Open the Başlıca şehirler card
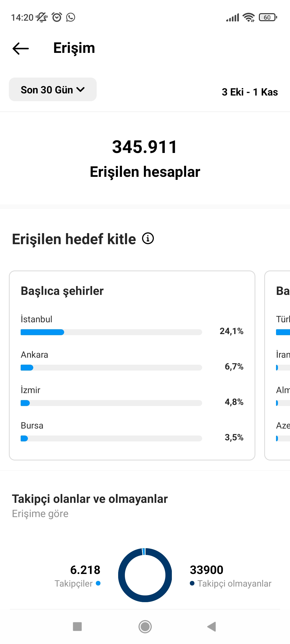 pos(132,365)
